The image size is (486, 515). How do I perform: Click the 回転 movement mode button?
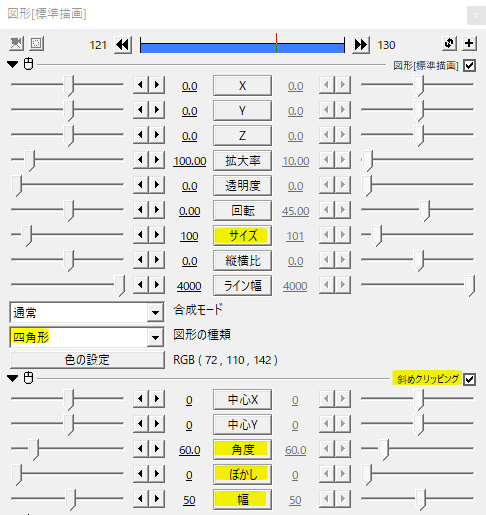(242, 211)
